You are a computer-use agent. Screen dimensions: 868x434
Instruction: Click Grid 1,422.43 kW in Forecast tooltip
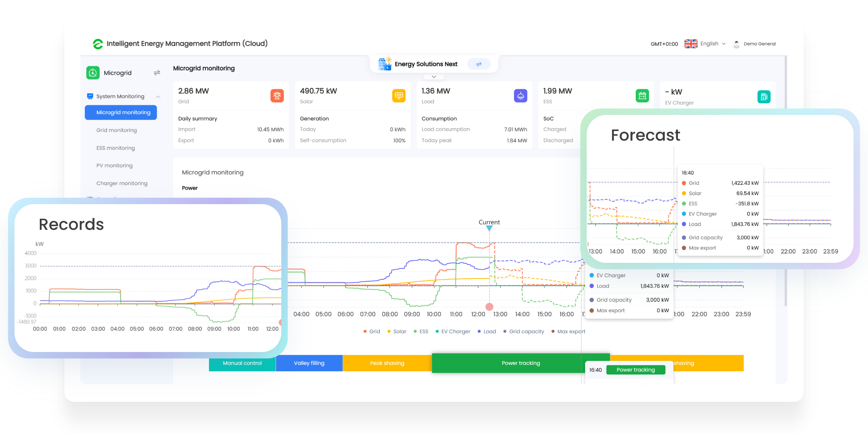point(720,183)
